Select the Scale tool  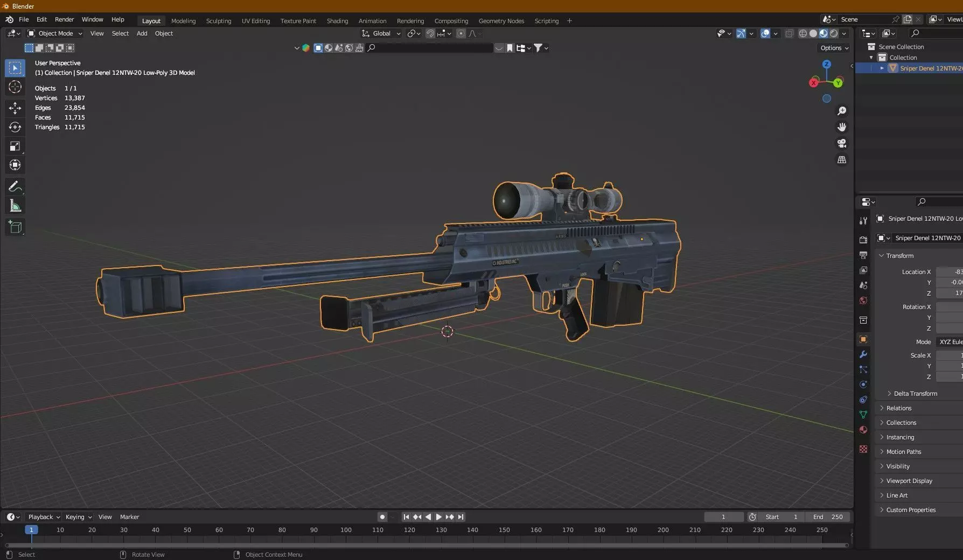pyautogui.click(x=15, y=146)
